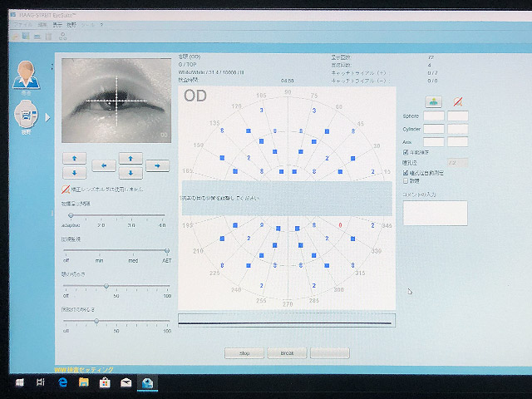Screen dimensions: 532x399
Task: Click the list lines toolbar icon
Action: click(37, 37)
